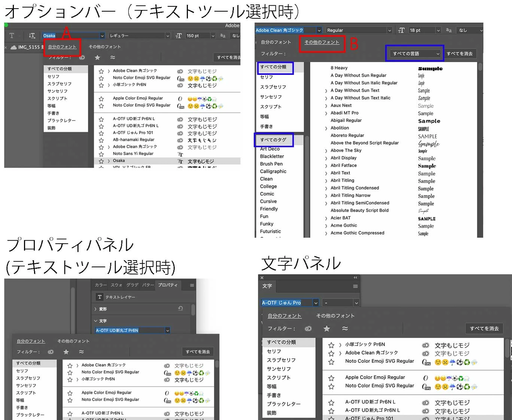
Task: Select Futuristic tag in tag list
Action: pos(271,231)
